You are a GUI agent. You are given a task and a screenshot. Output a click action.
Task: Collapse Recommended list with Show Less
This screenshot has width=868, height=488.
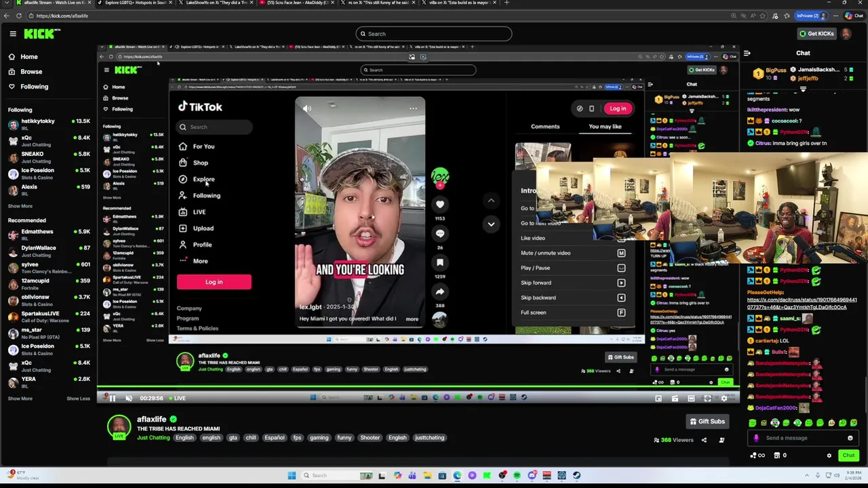(x=78, y=399)
